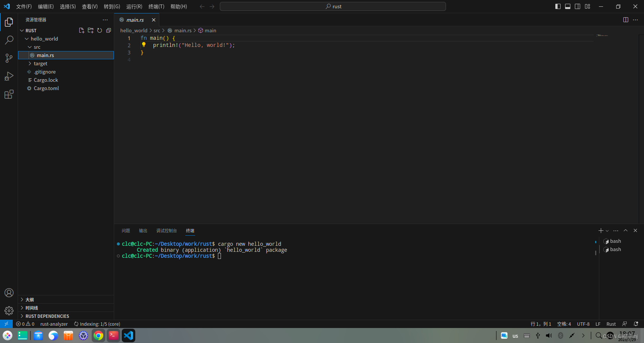This screenshot has width=644, height=343.
Task: Open the 查看(V) menu
Action: (90, 6)
